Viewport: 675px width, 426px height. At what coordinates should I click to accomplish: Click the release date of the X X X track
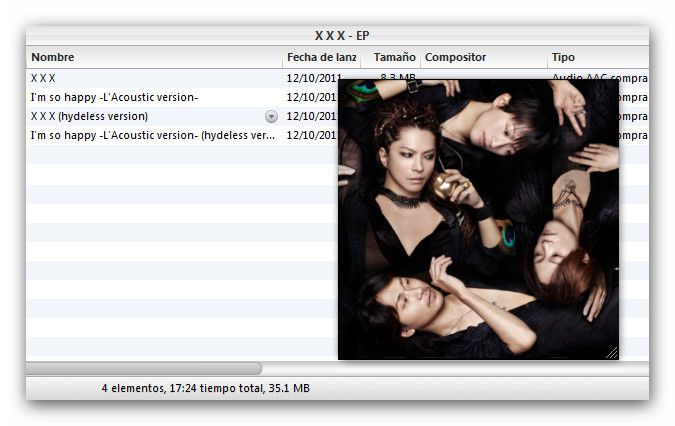313,78
